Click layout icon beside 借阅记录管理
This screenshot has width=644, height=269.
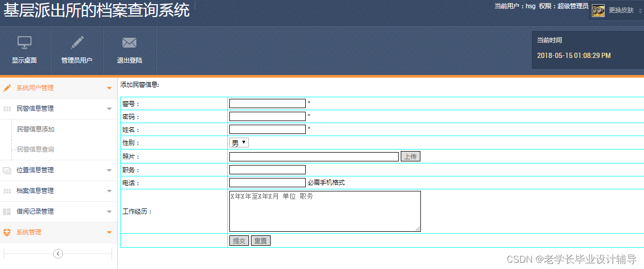(x=7, y=212)
